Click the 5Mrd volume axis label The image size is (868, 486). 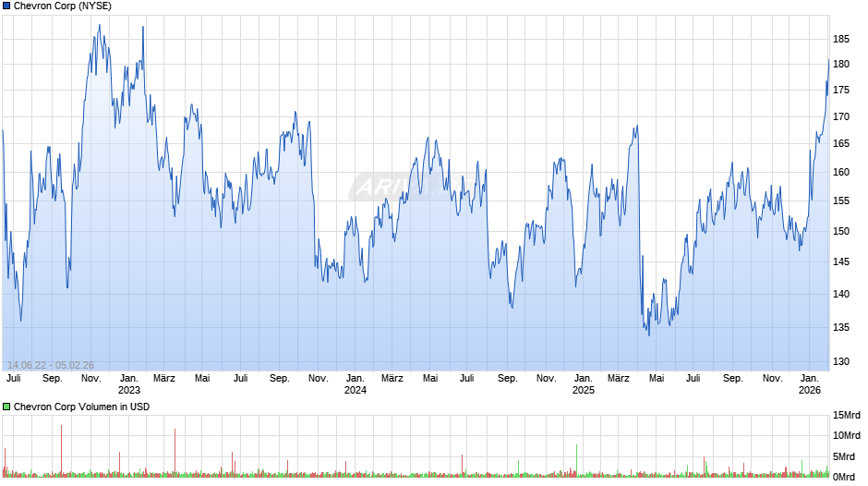pyautogui.click(x=844, y=456)
